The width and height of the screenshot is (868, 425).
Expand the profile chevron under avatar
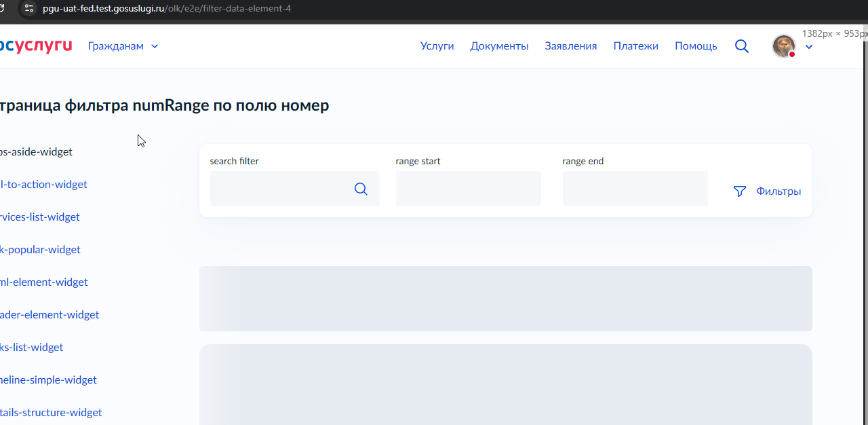click(x=809, y=47)
